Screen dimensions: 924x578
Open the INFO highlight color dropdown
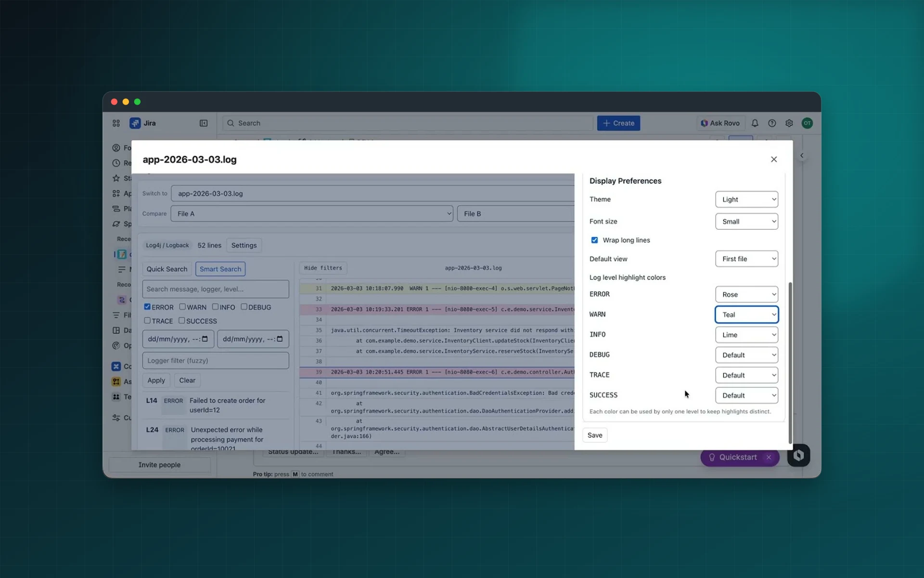pos(746,335)
